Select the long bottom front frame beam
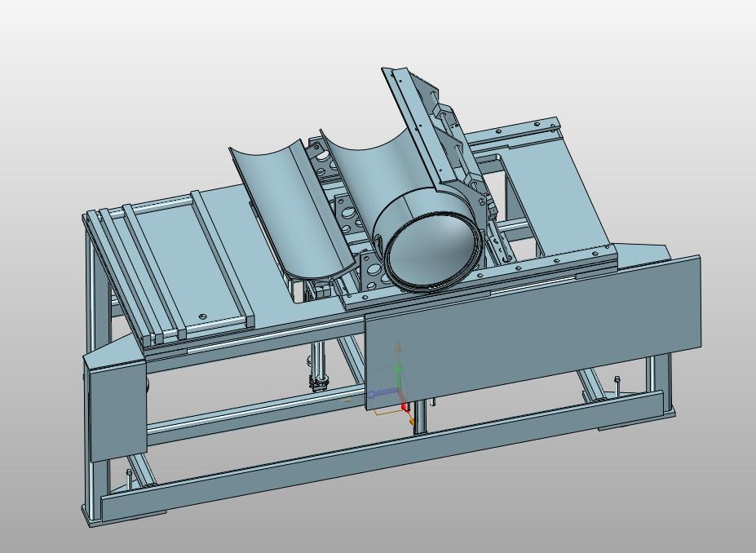The height and width of the screenshot is (553, 756). click(383, 456)
